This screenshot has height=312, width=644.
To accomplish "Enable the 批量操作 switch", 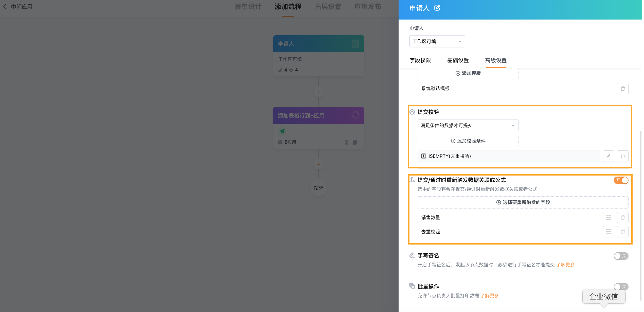I will tap(621, 287).
